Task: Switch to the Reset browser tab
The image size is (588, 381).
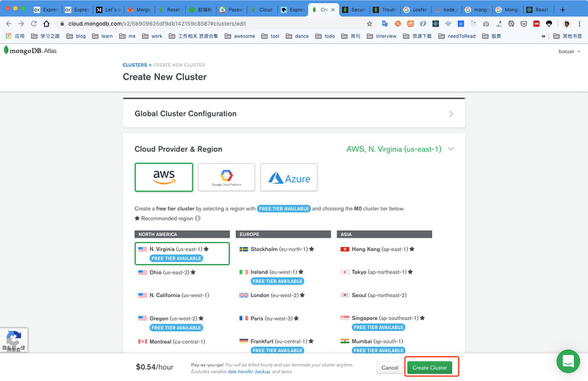Action: (x=170, y=10)
